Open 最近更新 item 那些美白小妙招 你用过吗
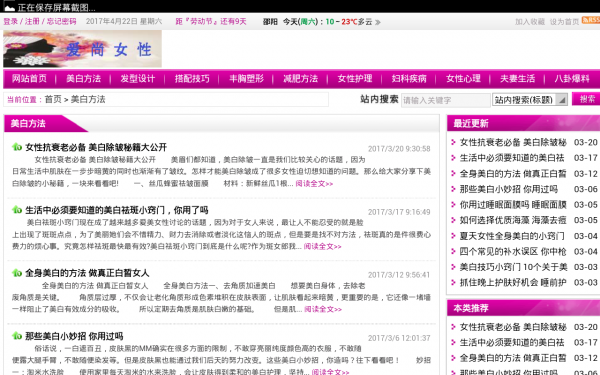Screen dimensions: 600x375 pyautogui.click(x=509, y=189)
